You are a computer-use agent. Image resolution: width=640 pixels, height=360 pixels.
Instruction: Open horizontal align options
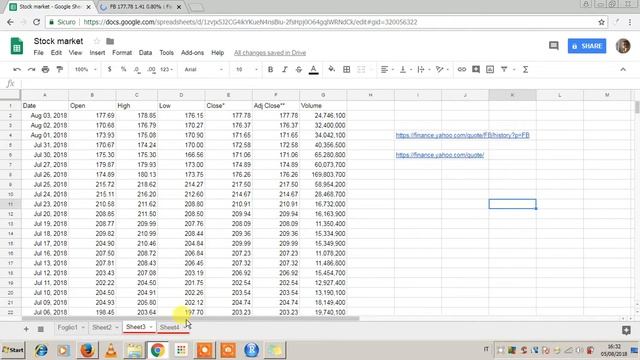click(387, 69)
